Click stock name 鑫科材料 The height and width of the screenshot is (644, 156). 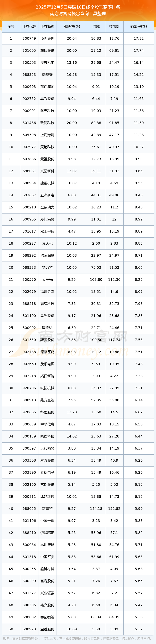click(47, 569)
